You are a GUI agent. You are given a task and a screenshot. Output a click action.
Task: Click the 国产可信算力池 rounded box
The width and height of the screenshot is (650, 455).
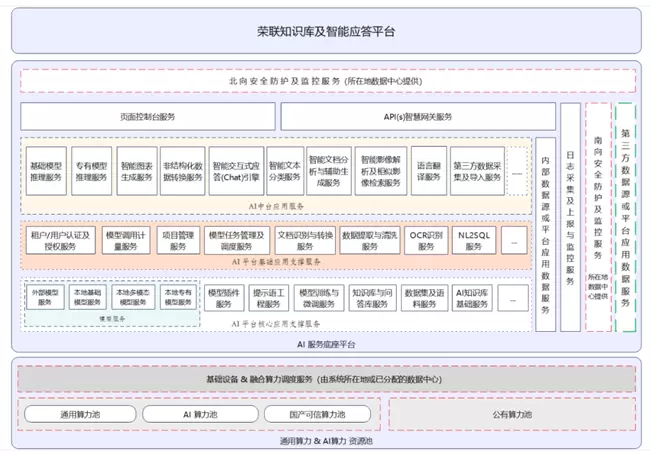pyautogui.click(x=317, y=414)
